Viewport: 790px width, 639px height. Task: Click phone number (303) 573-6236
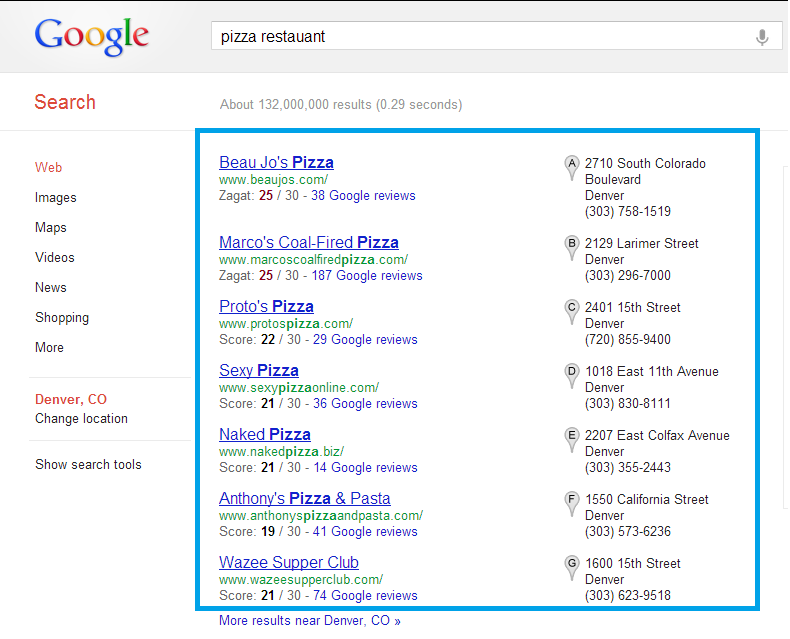click(627, 531)
